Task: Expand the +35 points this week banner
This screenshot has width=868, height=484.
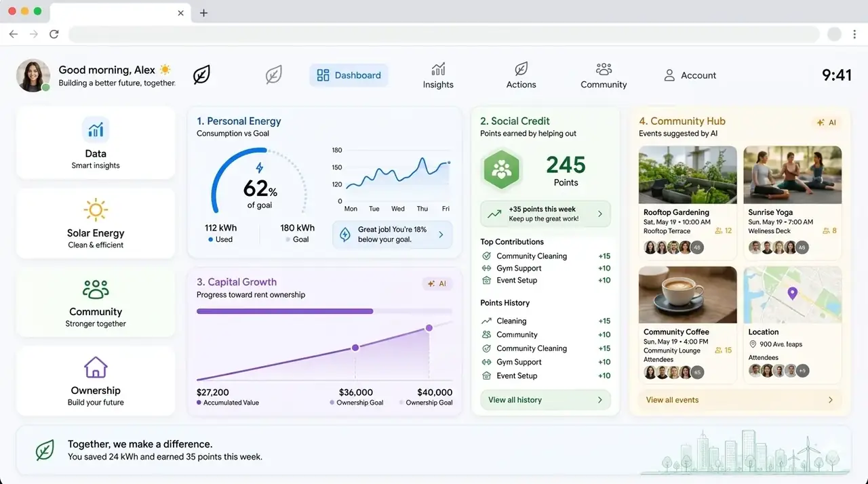Action: (x=545, y=214)
